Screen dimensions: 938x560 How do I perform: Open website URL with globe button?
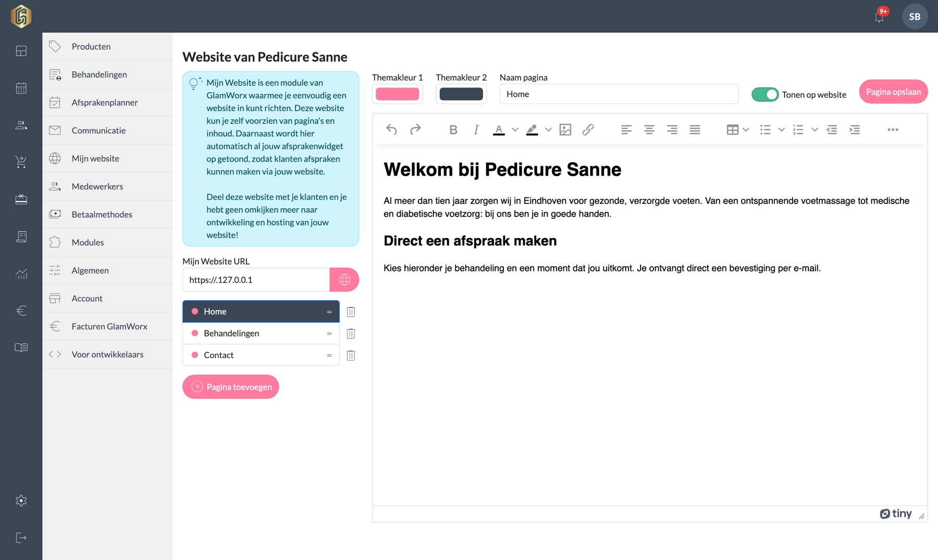(x=344, y=280)
